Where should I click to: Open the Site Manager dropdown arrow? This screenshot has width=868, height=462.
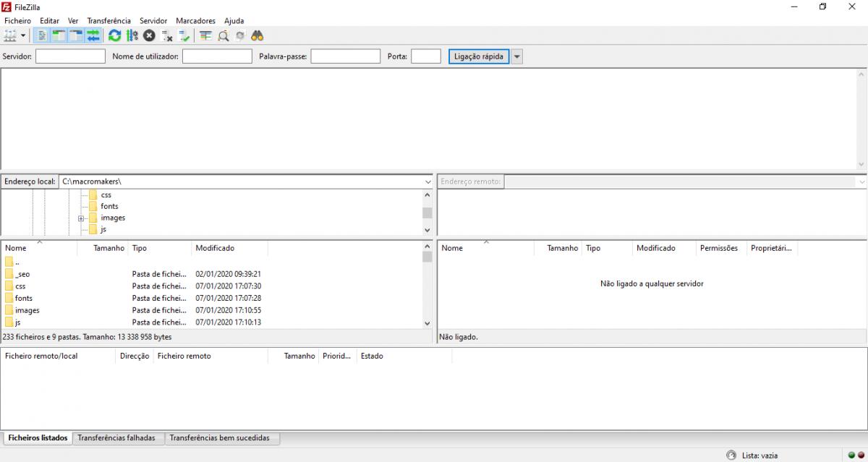point(23,35)
